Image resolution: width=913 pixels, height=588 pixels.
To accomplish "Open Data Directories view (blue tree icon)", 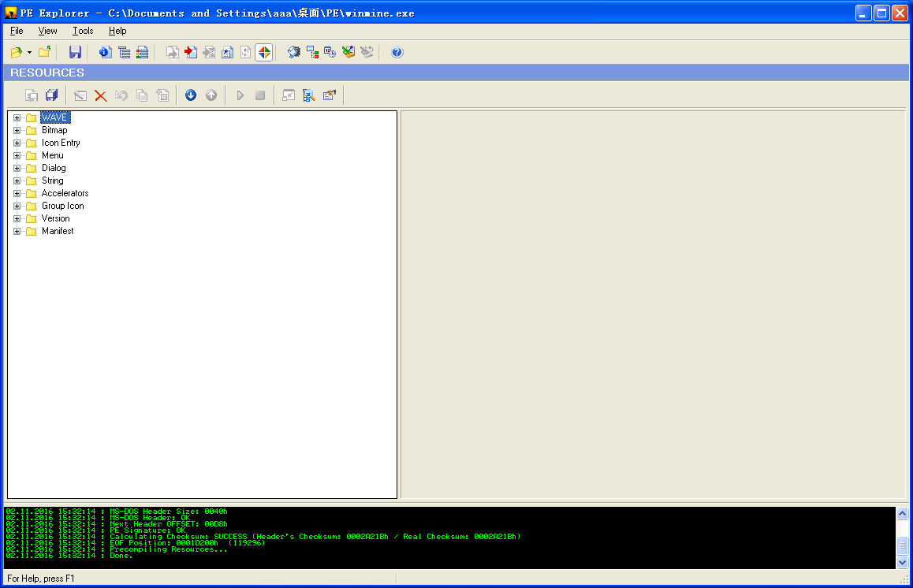I will [x=124, y=52].
